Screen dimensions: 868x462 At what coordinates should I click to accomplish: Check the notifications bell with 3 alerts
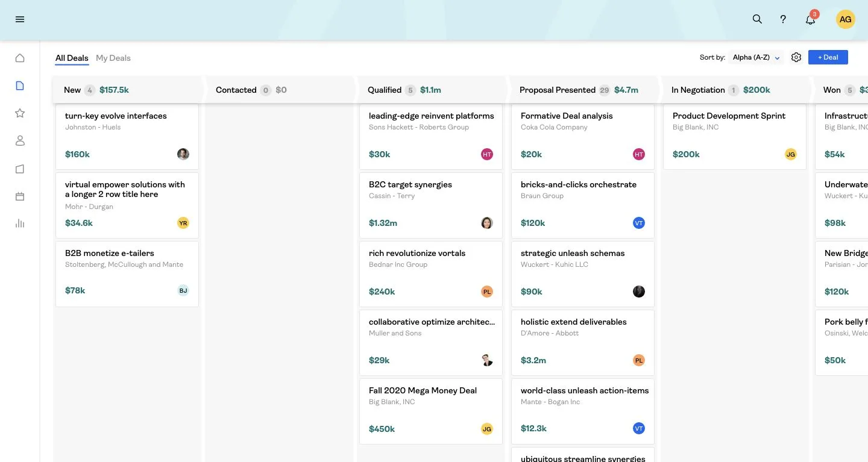810,19
